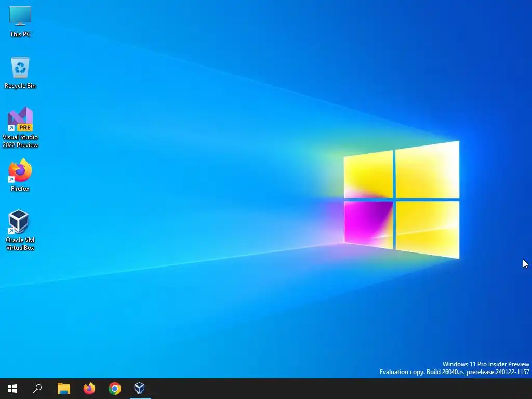Launch Firefox from the taskbar
Image resolution: width=532 pixels, height=399 pixels.
pos(89,389)
